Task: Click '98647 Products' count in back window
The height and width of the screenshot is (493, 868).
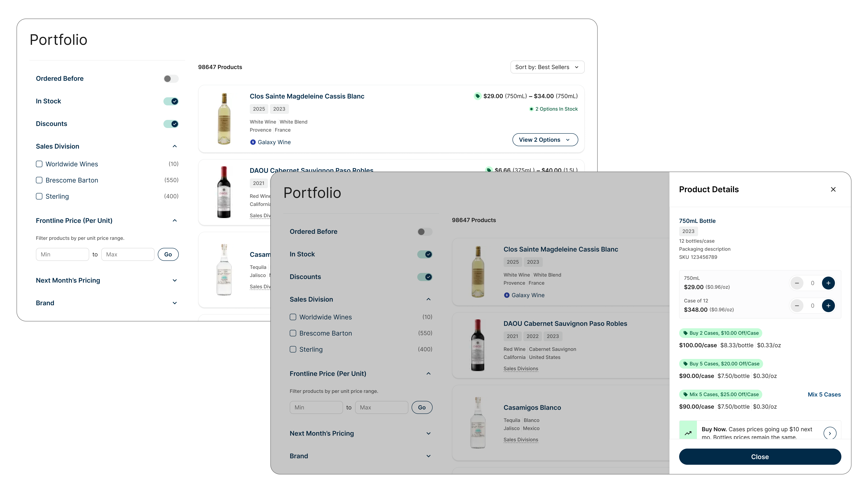Action: point(220,67)
